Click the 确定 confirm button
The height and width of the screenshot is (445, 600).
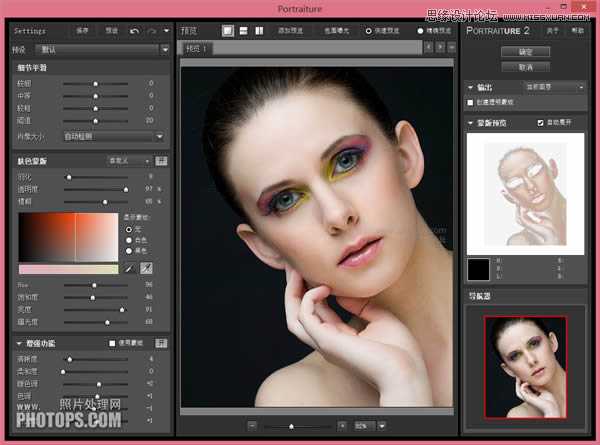(x=526, y=50)
